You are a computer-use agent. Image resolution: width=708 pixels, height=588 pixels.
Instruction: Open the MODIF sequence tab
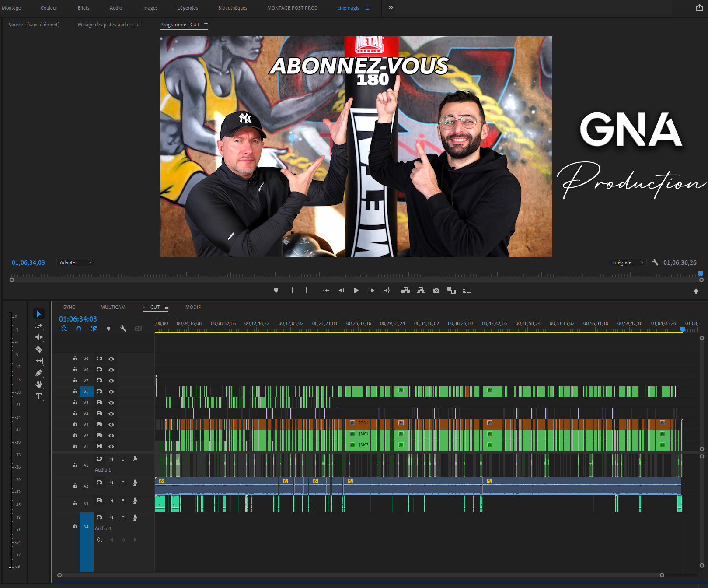pyautogui.click(x=193, y=307)
